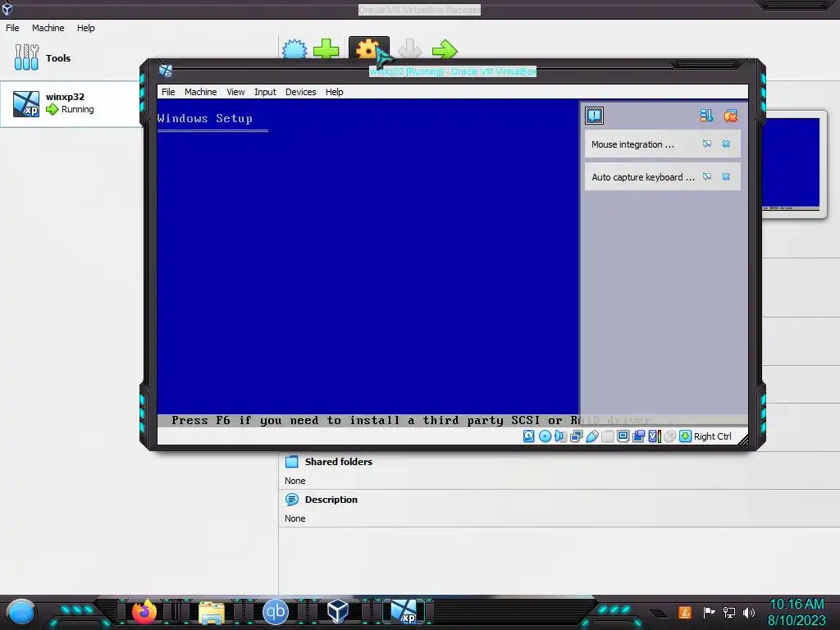This screenshot has width=840, height=630.
Task: Click the green plus Add icon
Action: [x=326, y=49]
